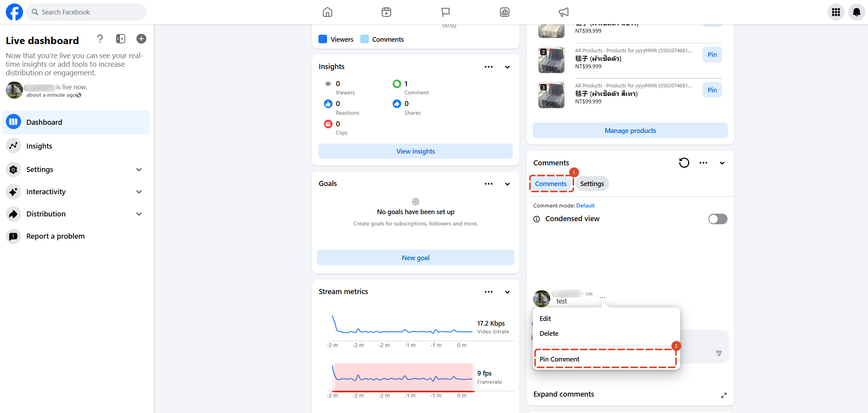Open the Ads megaphone icon in the top bar

point(564,12)
